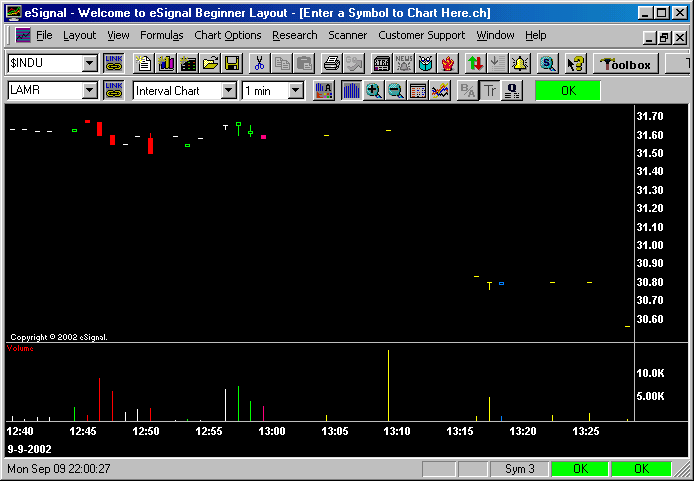Screen dimensions: 694x481
Task: Click the line studies chart icon
Action: pos(440,91)
